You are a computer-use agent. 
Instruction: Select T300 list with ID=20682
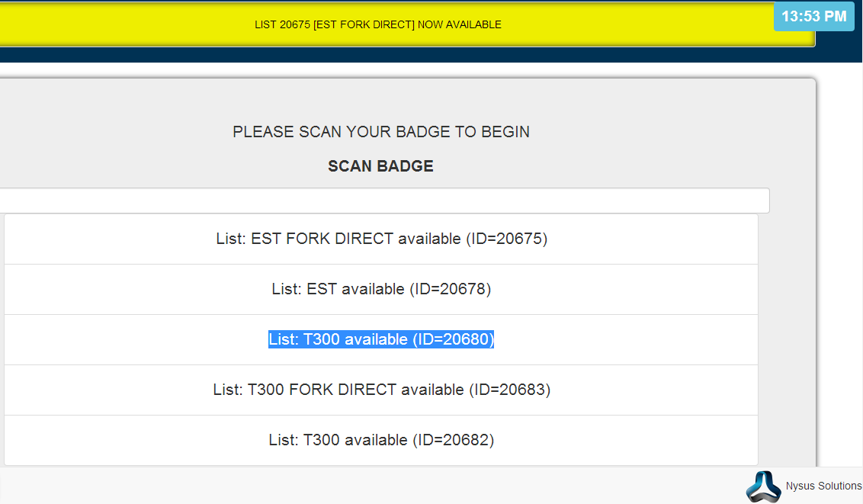[x=381, y=440]
